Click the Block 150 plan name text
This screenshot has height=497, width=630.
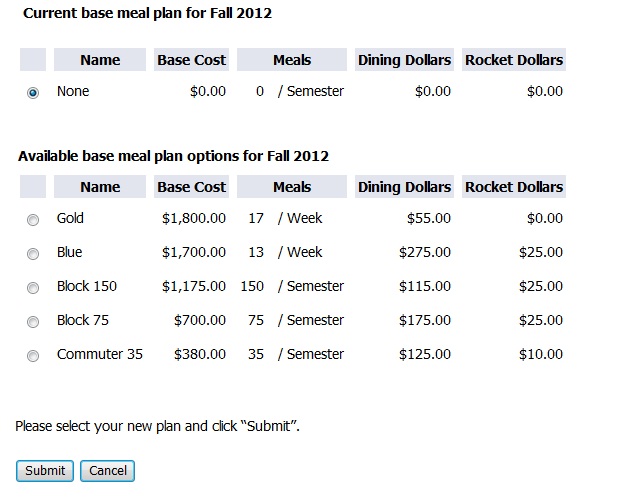[87, 286]
